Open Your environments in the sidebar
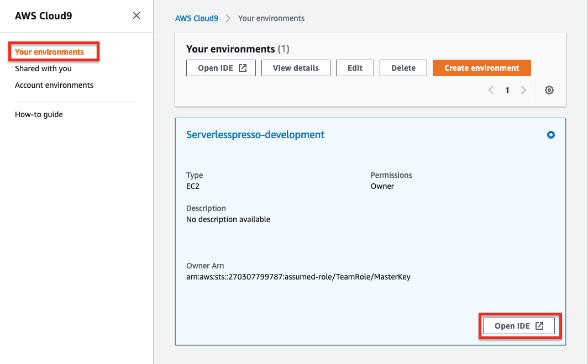Image resolution: width=588 pixels, height=364 pixels. (x=50, y=52)
